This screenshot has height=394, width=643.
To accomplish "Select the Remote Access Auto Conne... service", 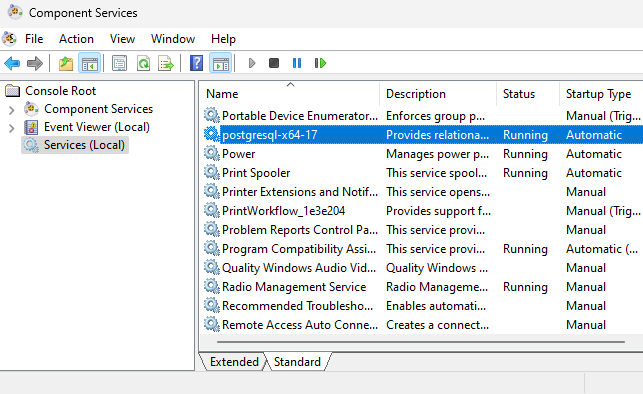I will pyautogui.click(x=300, y=325).
